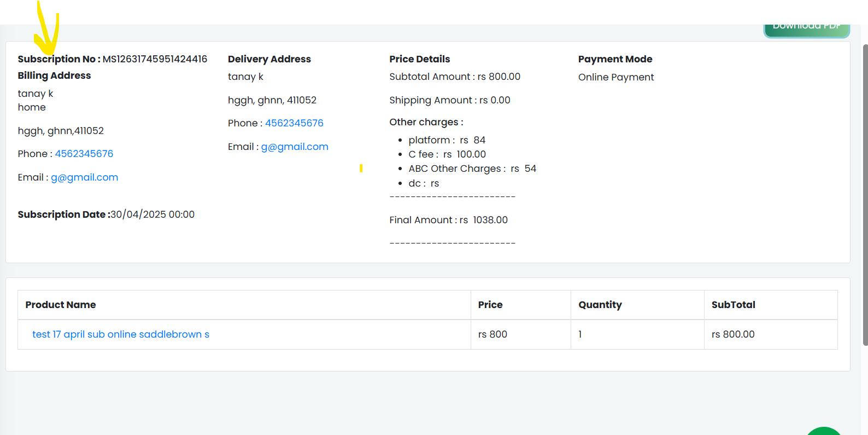868x435 pixels.
Task: Click the Online Payment mode text
Action: click(x=616, y=77)
